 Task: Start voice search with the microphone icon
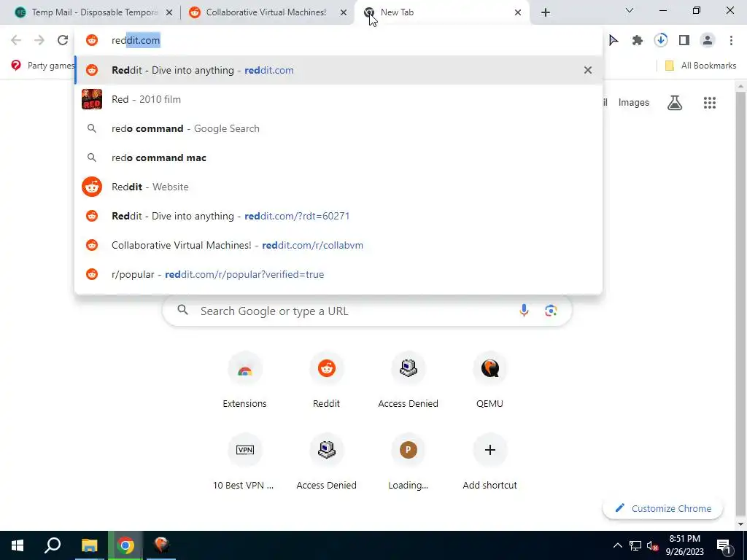tap(524, 311)
